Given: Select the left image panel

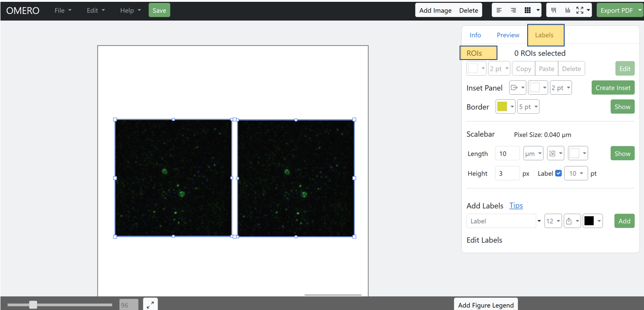Looking at the screenshot, I should click(x=173, y=178).
